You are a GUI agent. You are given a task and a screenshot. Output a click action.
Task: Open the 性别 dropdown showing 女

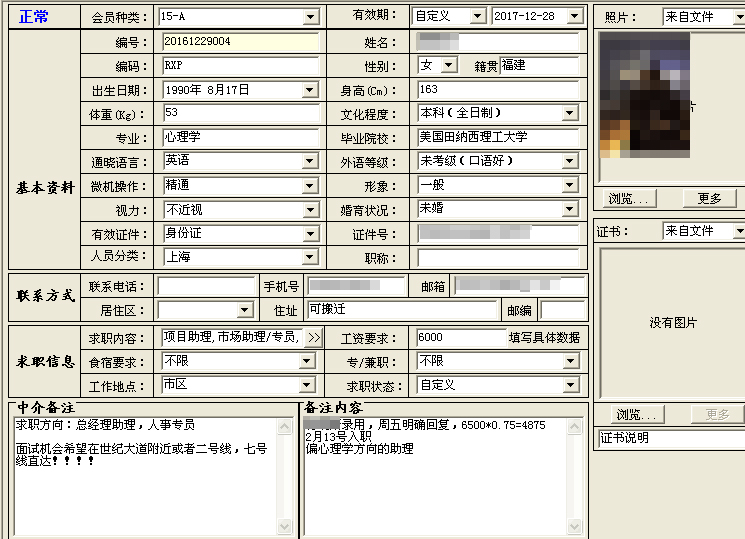[x=449, y=65]
